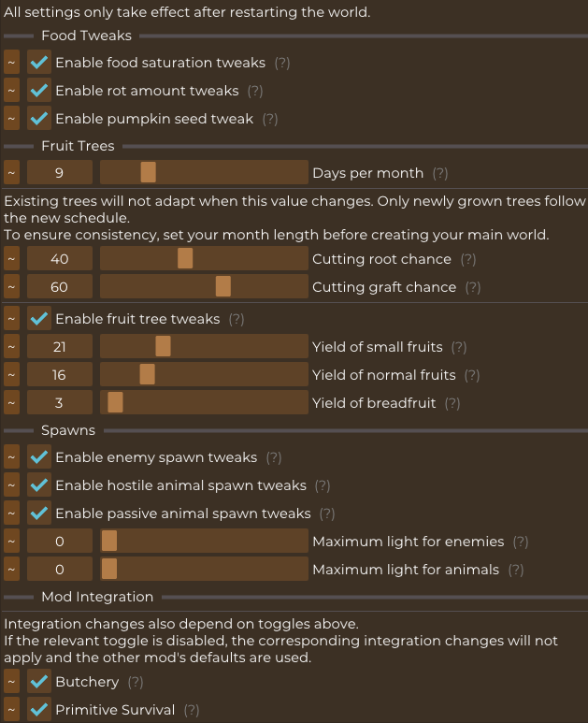Click the Maximum light for enemies slider handle
This screenshot has width=588, height=723.
pos(109,542)
